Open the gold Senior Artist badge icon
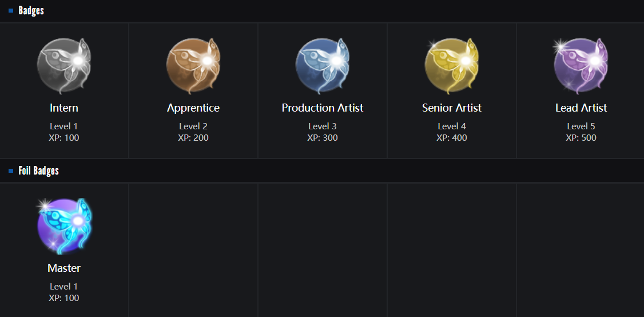Screen dimensions: 644x317 pos(452,65)
